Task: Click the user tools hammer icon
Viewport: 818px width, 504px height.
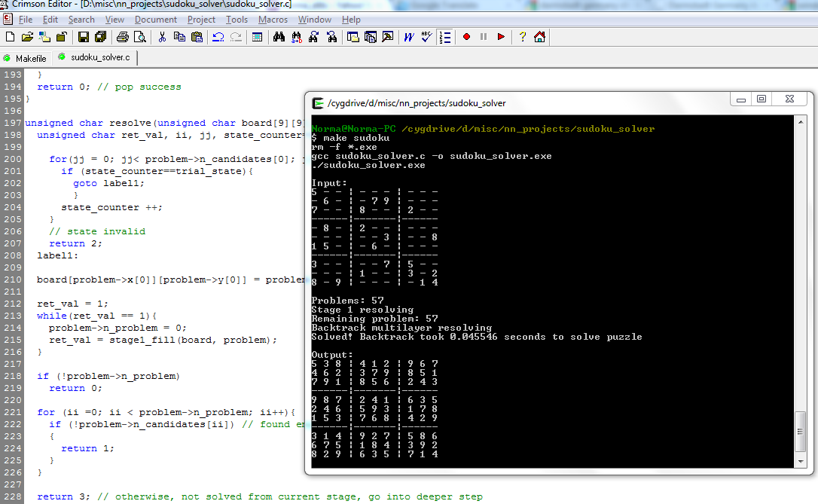Action: click(388, 37)
